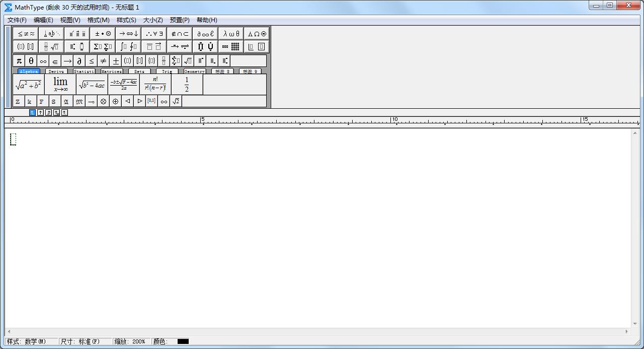Insert the right-pointing triangle ▷ symbol
The height and width of the screenshot is (349, 644).
coord(140,101)
